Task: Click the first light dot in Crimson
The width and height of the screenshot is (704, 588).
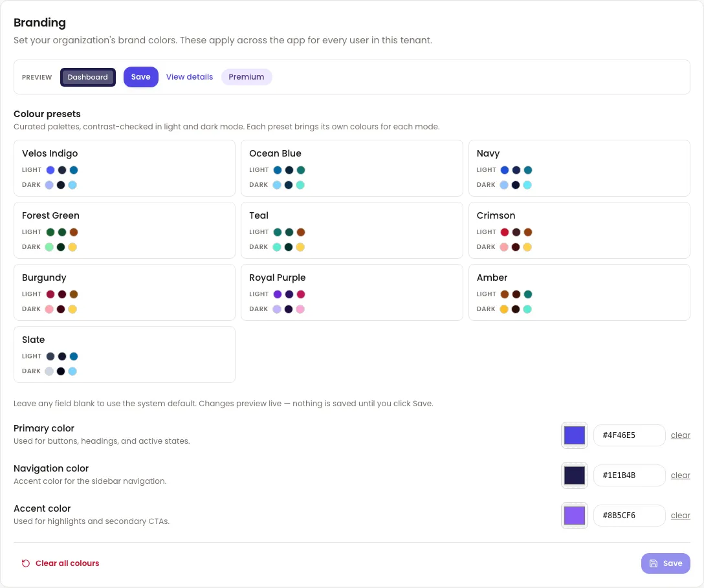Action: pyautogui.click(x=505, y=232)
